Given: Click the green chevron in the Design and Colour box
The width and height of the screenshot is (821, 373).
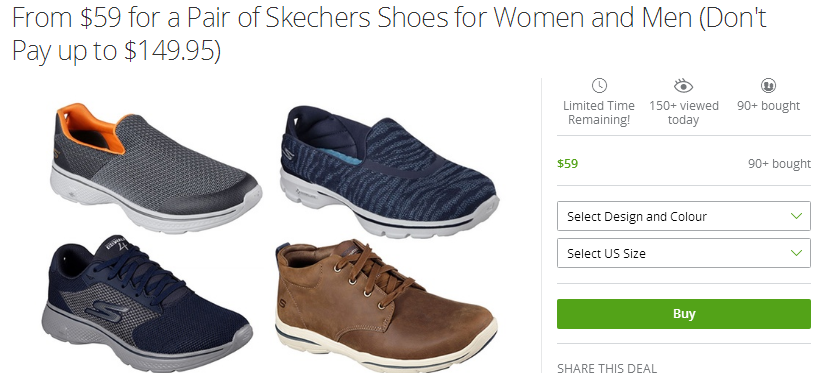Looking at the screenshot, I should tap(796, 216).
